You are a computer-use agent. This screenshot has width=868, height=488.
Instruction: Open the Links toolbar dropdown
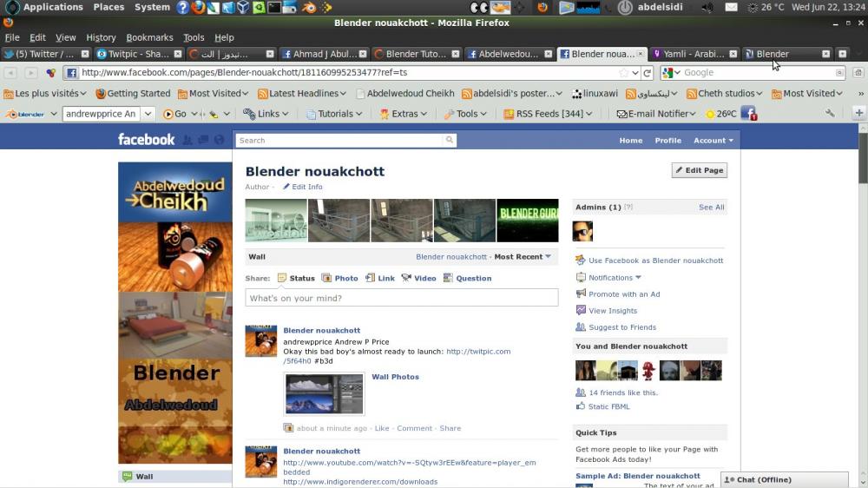266,114
